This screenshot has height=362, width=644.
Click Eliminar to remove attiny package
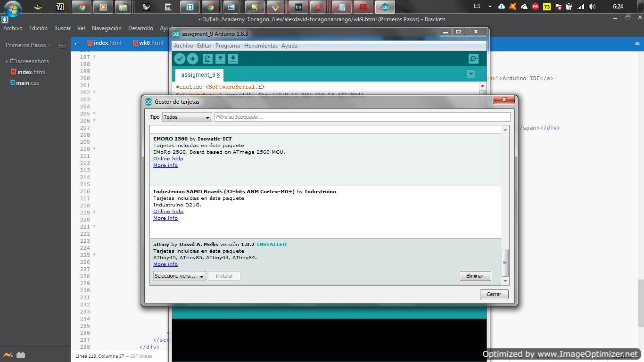[x=475, y=276]
